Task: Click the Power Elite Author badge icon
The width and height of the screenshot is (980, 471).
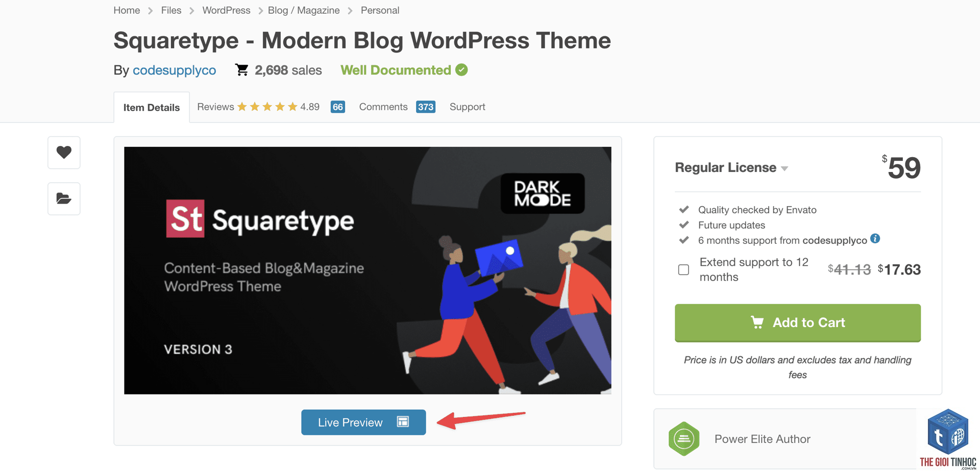Action: (684, 439)
